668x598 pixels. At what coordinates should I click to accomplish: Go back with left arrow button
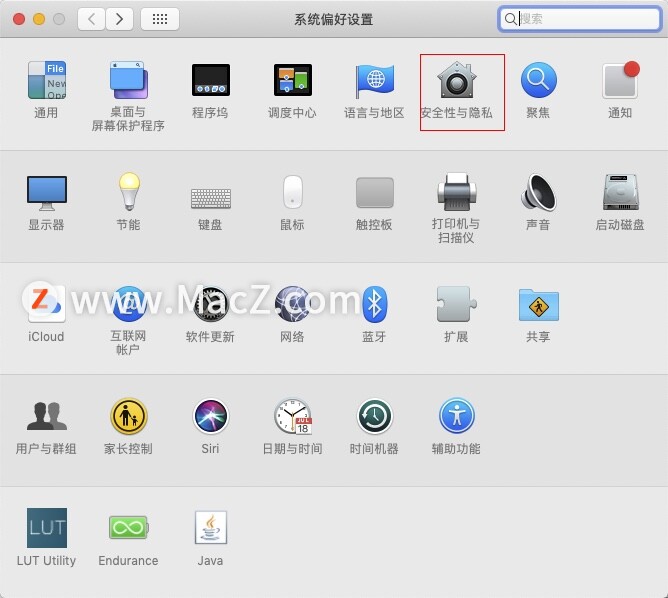(91, 19)
